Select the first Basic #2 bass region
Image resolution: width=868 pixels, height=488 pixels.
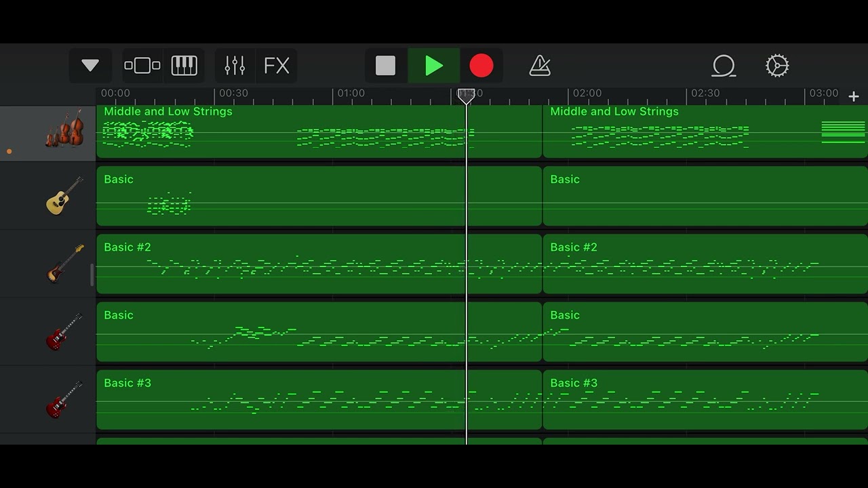coord(319,264)
